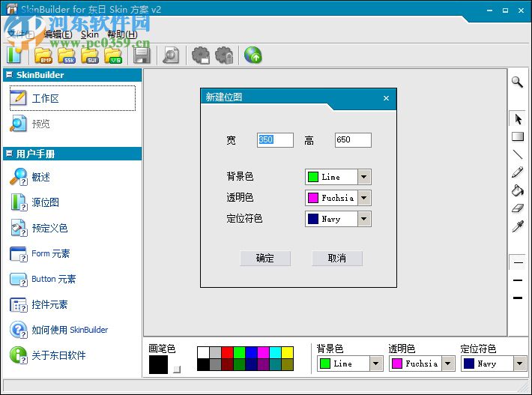Close the 新建位图 dialog

386,98
